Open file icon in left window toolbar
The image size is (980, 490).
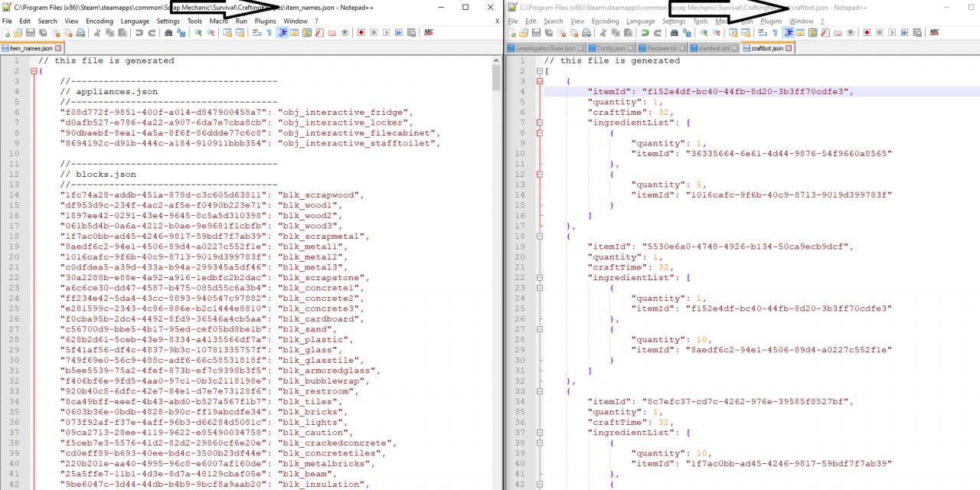click(18, 33)
